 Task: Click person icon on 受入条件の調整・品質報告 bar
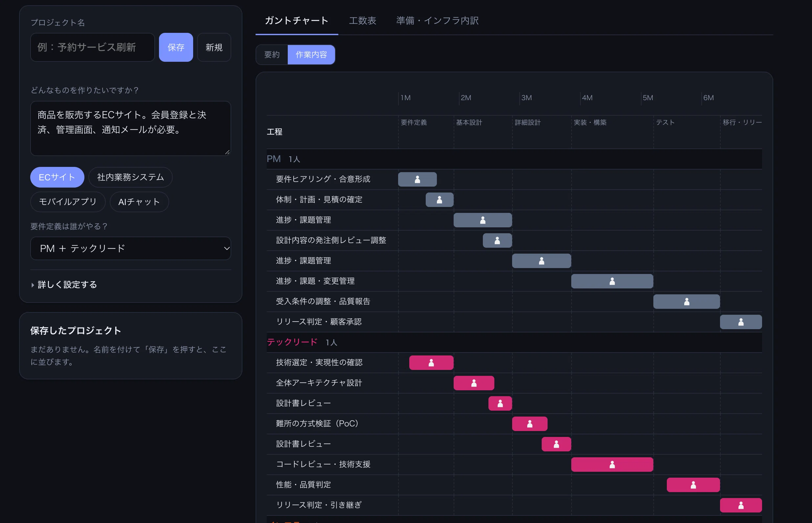(687, 302)
